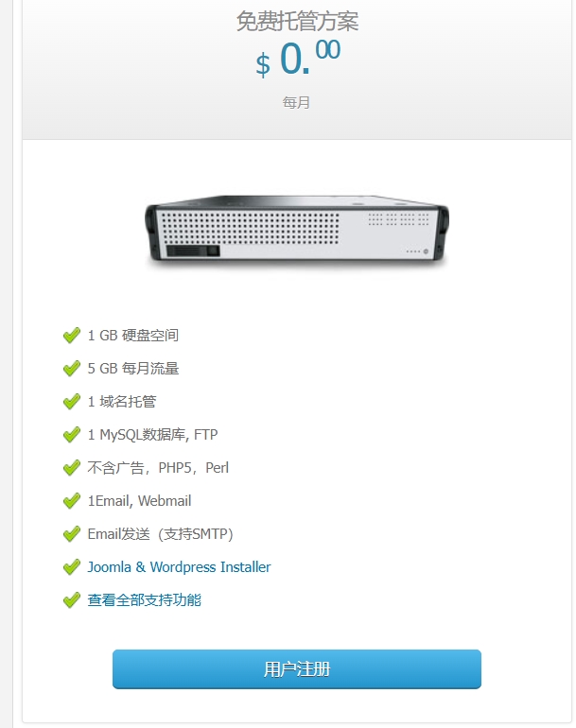Click the checkmark beside 1 域名托管
Image resolution: width=576 pixels, height=728 pixels.
point(72,402)
